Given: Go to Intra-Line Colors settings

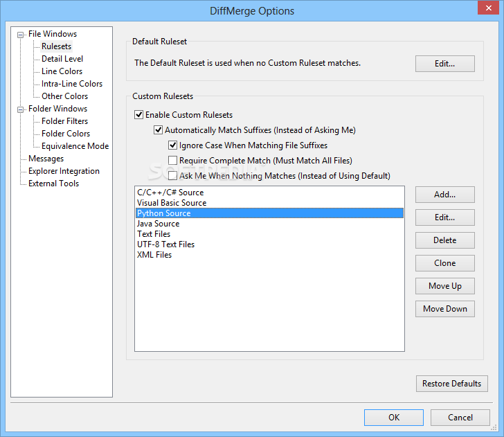Looking at the screenshot, I should [x=72, y=84].
